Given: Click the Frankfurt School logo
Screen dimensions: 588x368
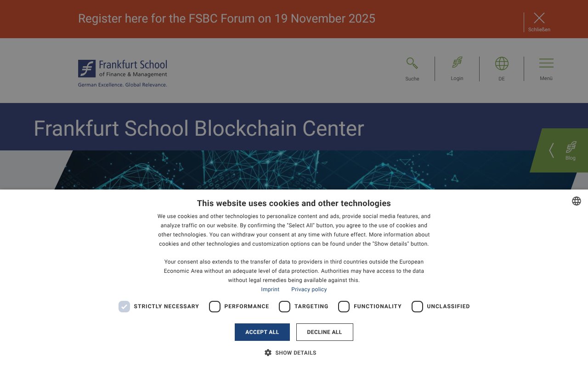Looking at the screenshot, I should 122,70.
